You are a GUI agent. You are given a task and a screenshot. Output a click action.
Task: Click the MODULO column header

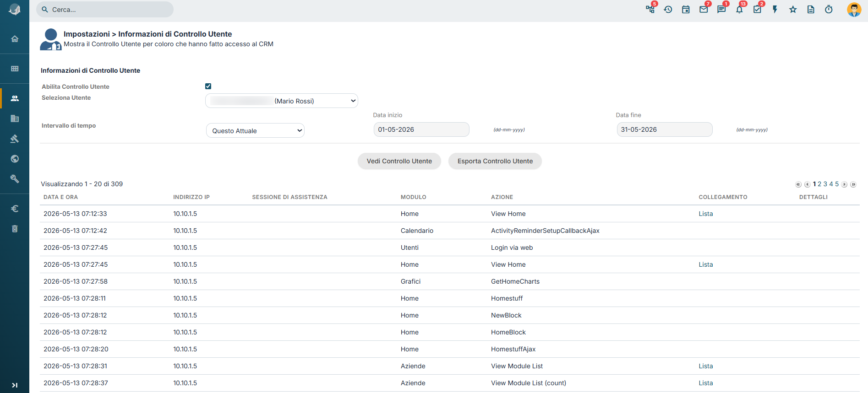click(414, 197)
